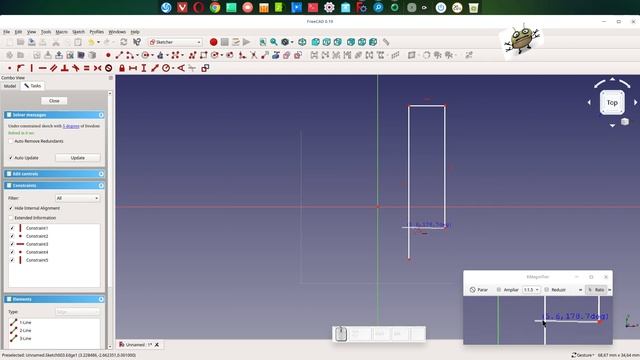This screenshot has height=360, width=640.
Task: Open the Opera browser from the dock
Action: coord(198,7)
